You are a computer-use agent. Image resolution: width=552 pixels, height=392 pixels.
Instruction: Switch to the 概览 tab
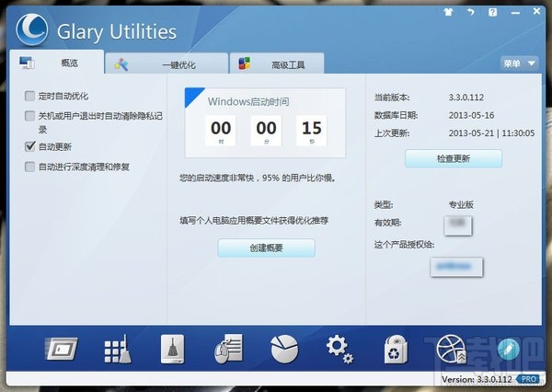[x=57, y=63]
